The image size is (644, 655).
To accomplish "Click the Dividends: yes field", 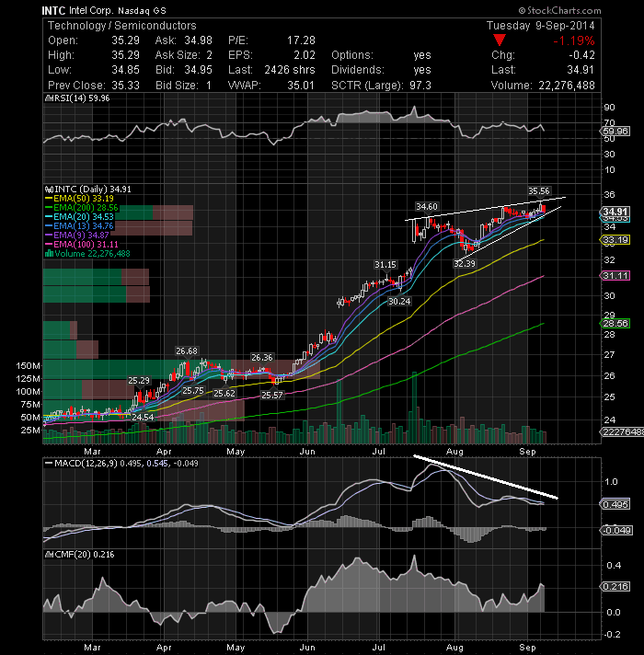I will pyautogui.click(x=381, y=70).
